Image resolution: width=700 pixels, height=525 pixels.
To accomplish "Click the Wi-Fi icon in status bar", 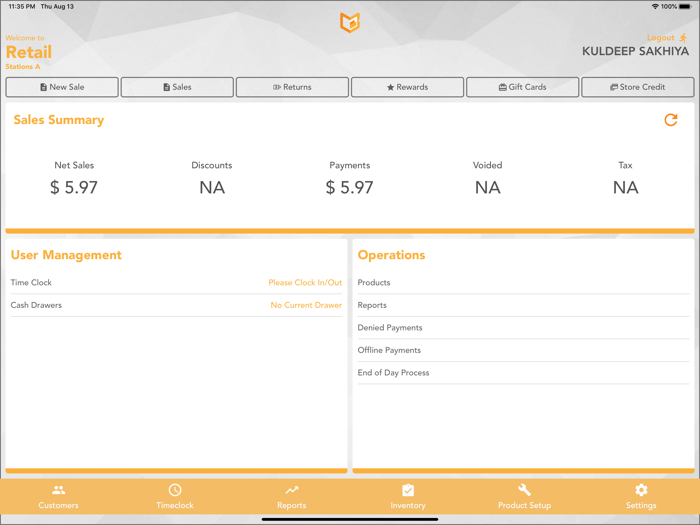I will (655, 7).
